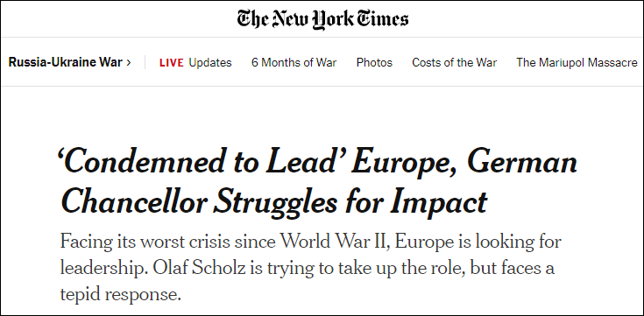Open the Photos nav item
The image size is (644, 316).
point(374,63)
